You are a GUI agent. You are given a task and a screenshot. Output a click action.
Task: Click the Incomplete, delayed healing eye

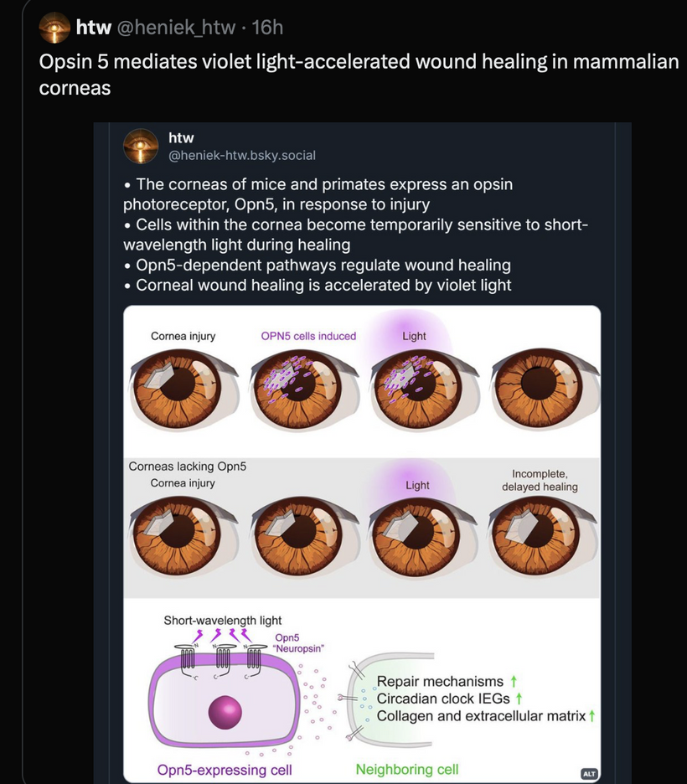point(543,536)
